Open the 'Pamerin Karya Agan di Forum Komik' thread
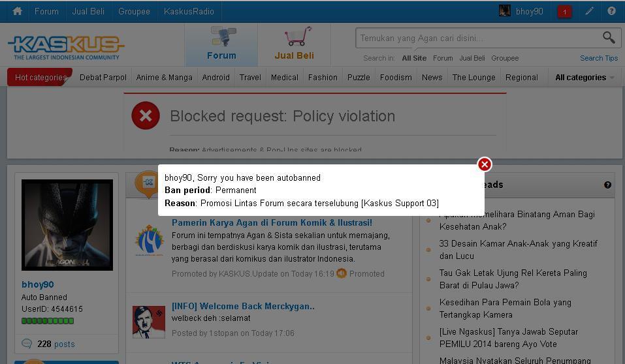 [272, 222]
